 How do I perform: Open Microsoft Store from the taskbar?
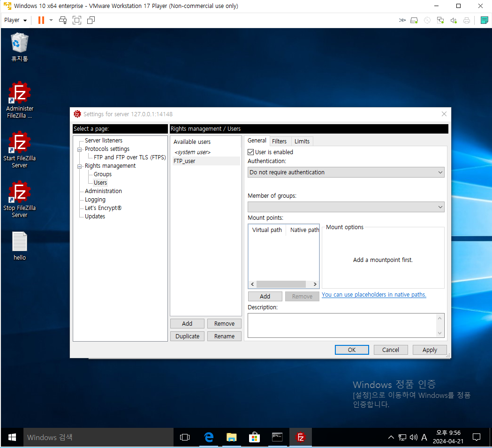(x=255, y=437)
